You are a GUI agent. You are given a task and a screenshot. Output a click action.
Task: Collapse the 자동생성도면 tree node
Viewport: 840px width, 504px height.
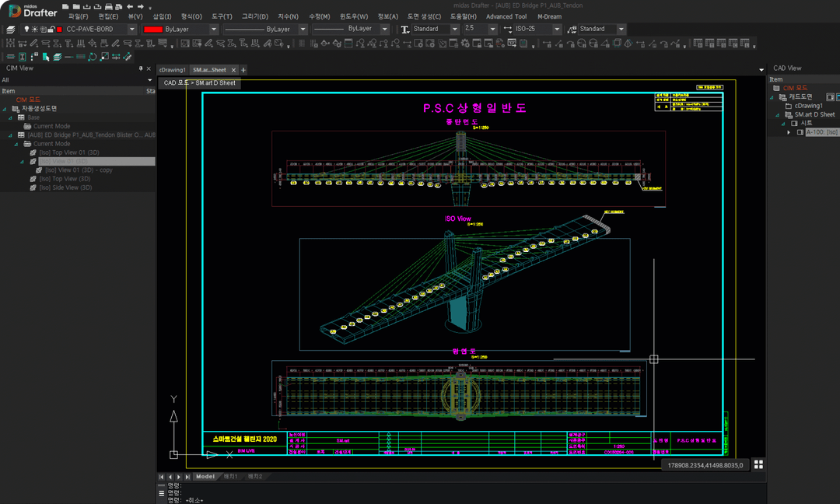(5, 109)
